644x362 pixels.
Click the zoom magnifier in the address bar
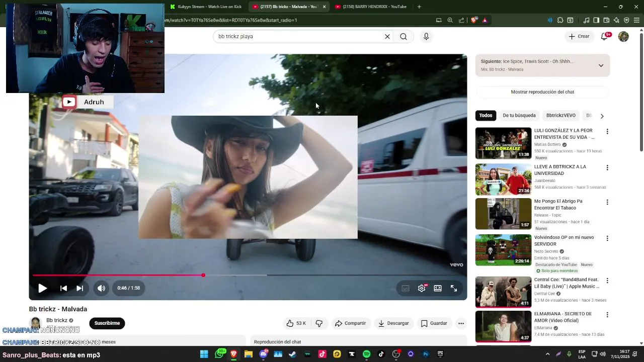click(x=450, y=20)
